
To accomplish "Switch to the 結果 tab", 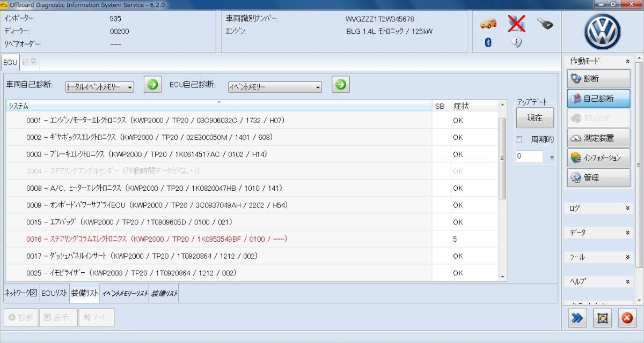I will (30, 63).
